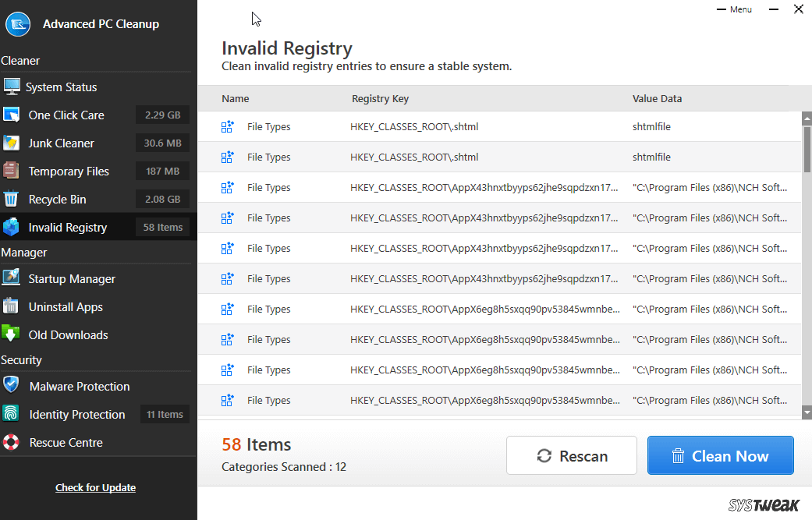
Task: Click the File Types icon on the first row
Action: pyautogui.click(x=228, y=126)
